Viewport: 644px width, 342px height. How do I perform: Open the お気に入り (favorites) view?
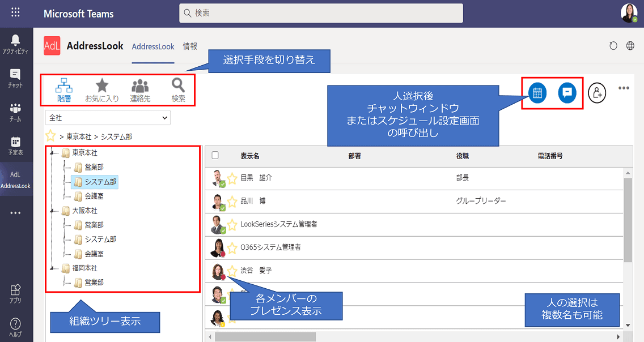(101, 91)
